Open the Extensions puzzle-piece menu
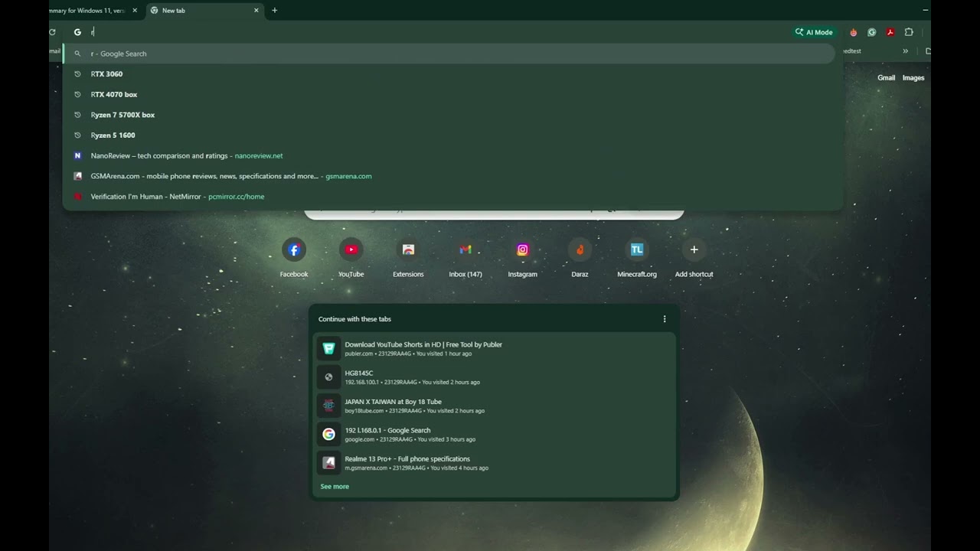This screenshot has height=551, width=980. (909, 32)
